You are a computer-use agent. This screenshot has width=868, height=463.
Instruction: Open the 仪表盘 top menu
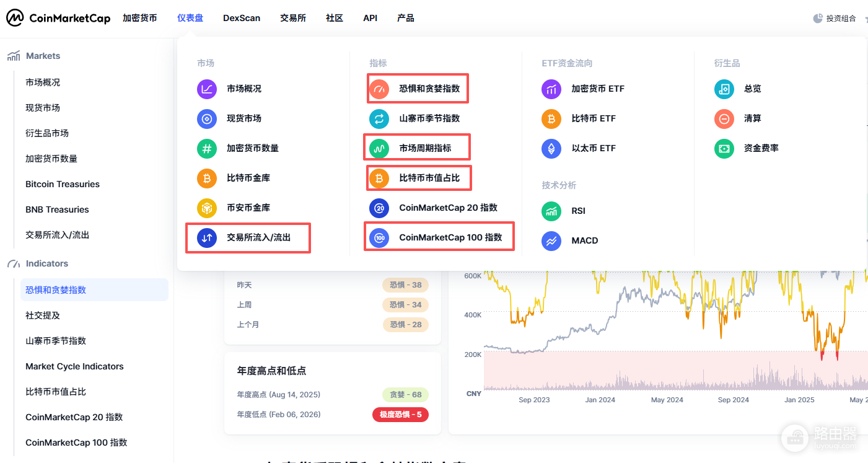tap(190, 18)
